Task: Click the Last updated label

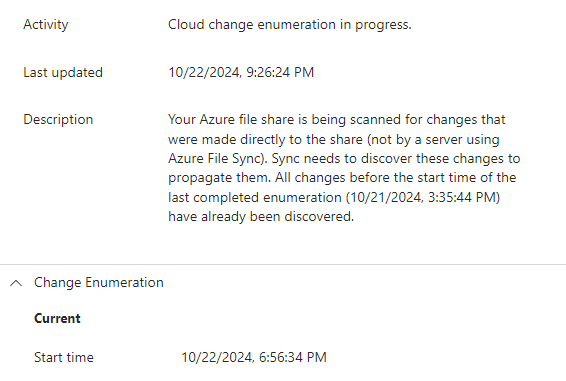Action: (x=63, y=72)
